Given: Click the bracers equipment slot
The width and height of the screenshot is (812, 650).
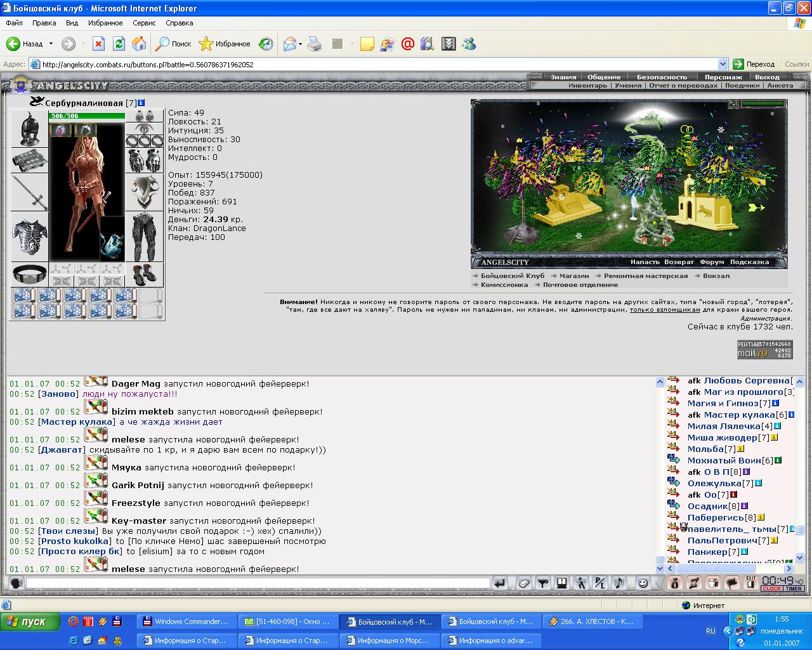Looking at the screenshot, I should point(29,161).
